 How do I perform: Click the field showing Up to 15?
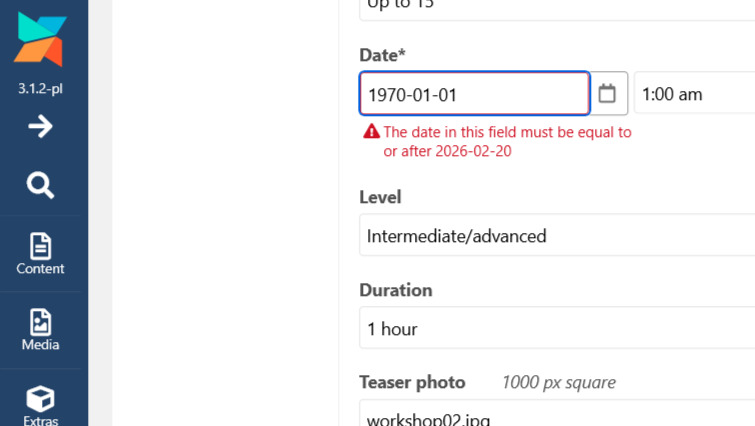(556, 6)
